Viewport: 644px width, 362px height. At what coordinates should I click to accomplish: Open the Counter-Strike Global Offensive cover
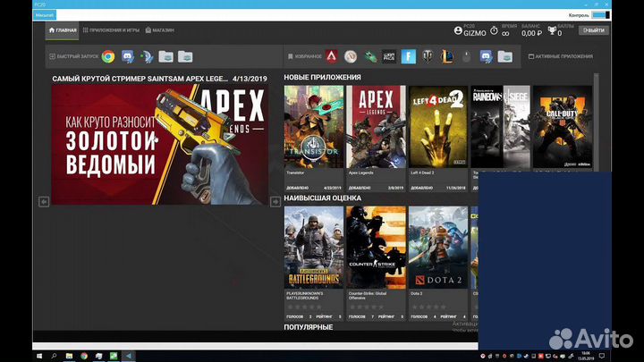(376, 248)
